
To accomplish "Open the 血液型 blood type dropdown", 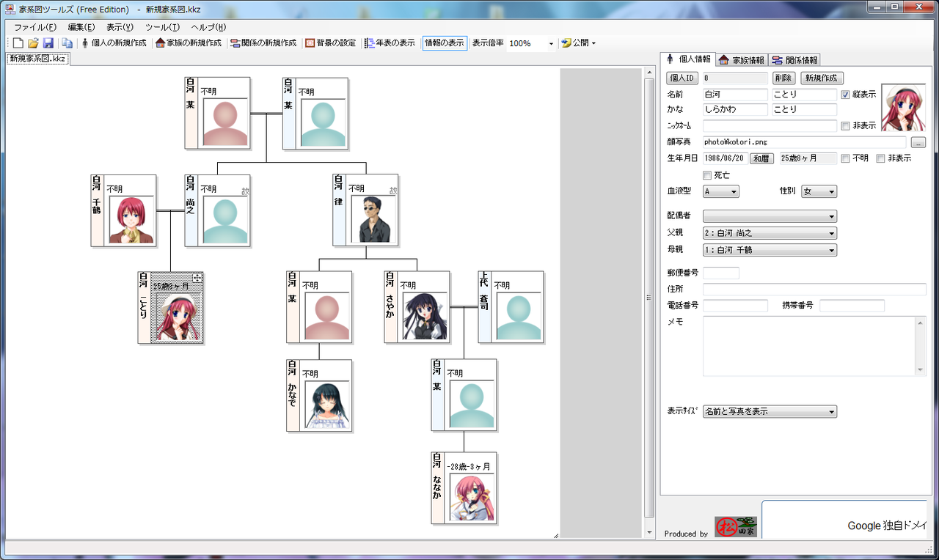I will tap(721, 191).
